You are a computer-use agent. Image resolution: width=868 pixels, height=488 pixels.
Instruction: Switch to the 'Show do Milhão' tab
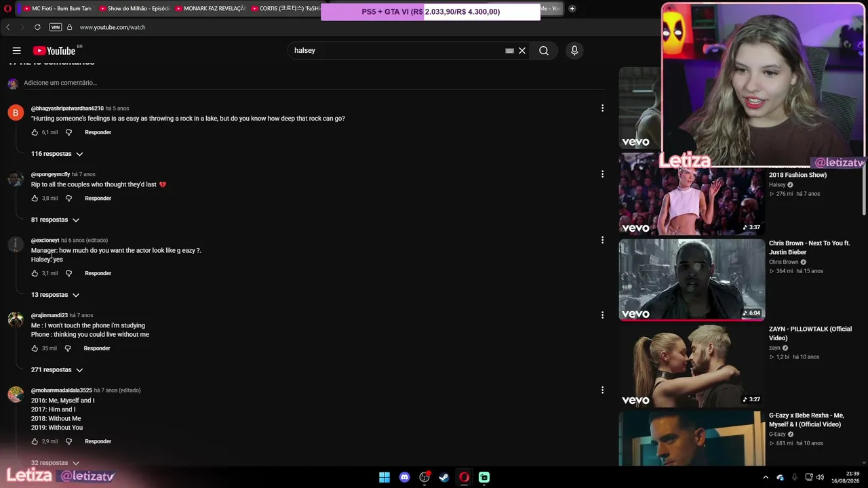pyautogui.click(x=134, y=9)
